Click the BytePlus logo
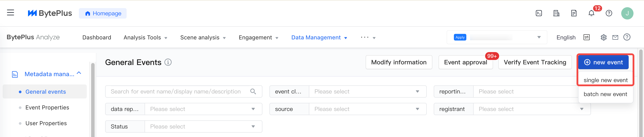The height and width of the screenshot is (137, 644). click(x=50, y=13)
